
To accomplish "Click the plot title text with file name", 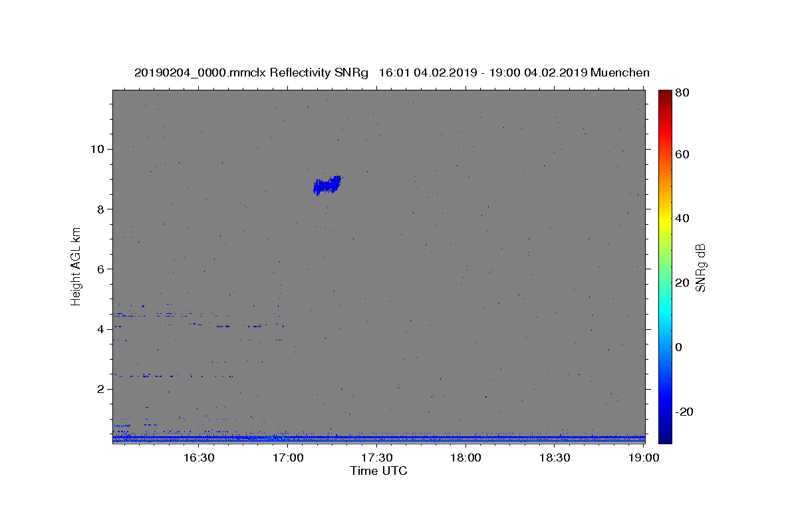I will tap(392, 72).
